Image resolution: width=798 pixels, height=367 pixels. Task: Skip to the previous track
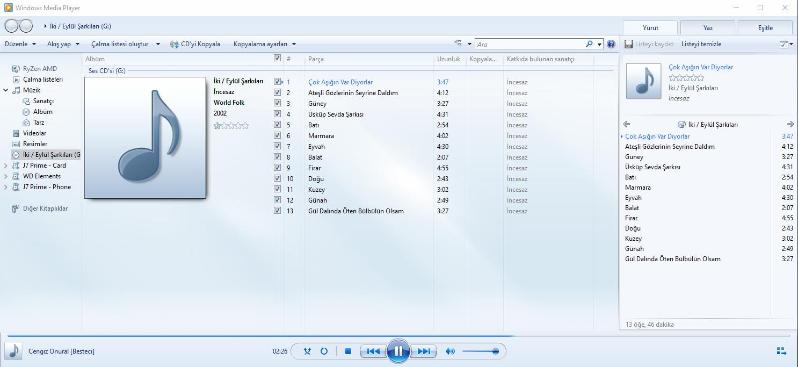[x=373, y=351]
